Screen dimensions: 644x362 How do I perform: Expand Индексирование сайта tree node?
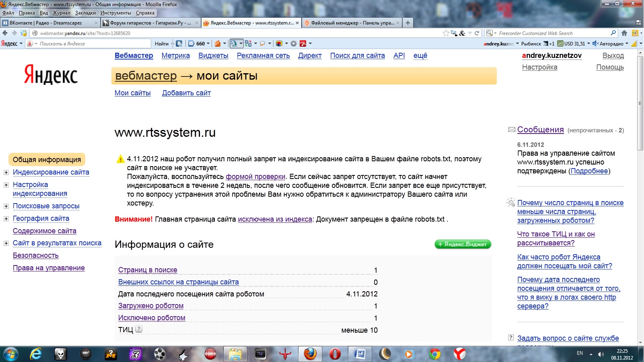[6, 173]
